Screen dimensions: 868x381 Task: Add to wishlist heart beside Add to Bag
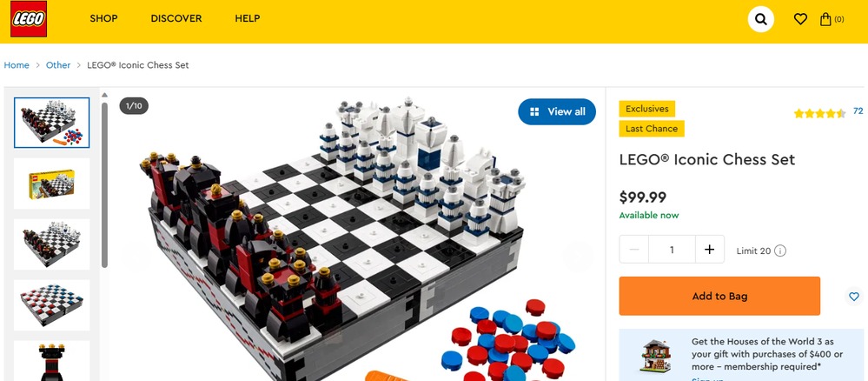854,296
